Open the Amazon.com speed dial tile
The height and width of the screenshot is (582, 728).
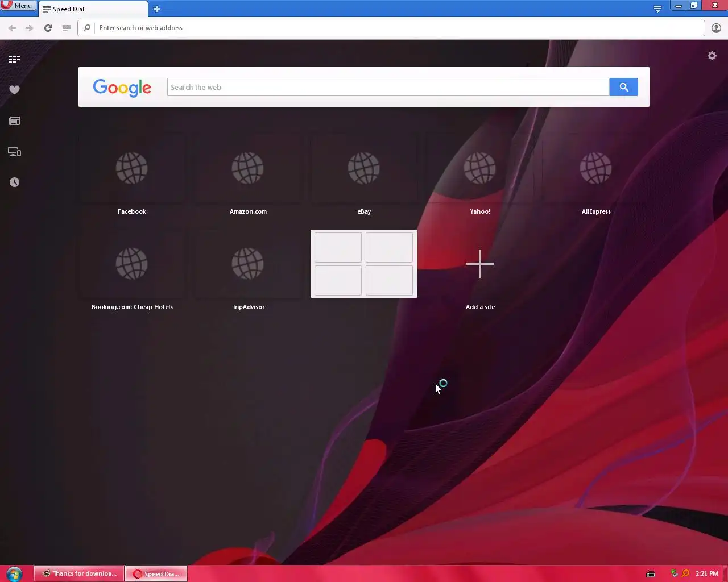point(248,168)
